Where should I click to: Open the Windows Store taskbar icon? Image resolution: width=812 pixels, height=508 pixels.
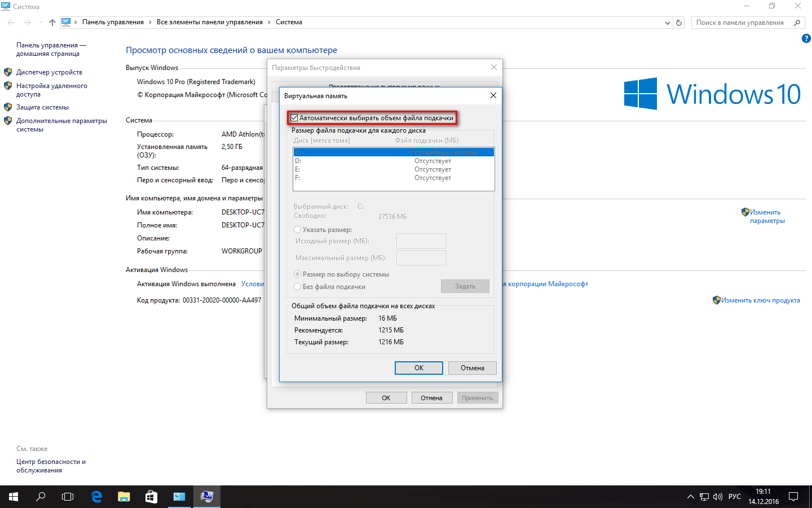[x=151, y=497]
